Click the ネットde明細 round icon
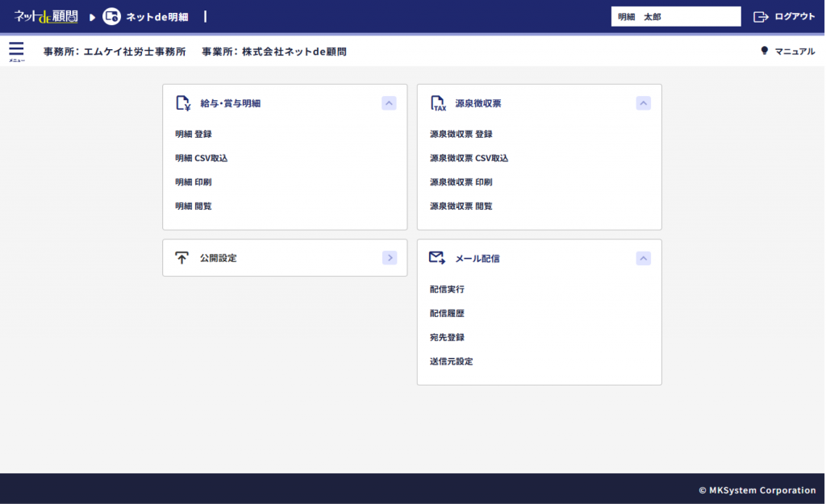This screenshot has width=826, height=504. click(111, 16)
